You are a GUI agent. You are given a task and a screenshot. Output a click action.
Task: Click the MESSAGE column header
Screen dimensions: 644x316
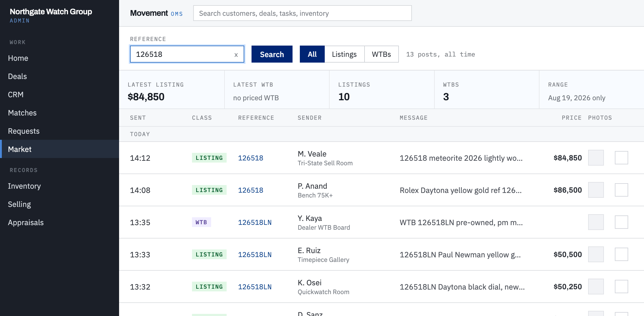413,118
